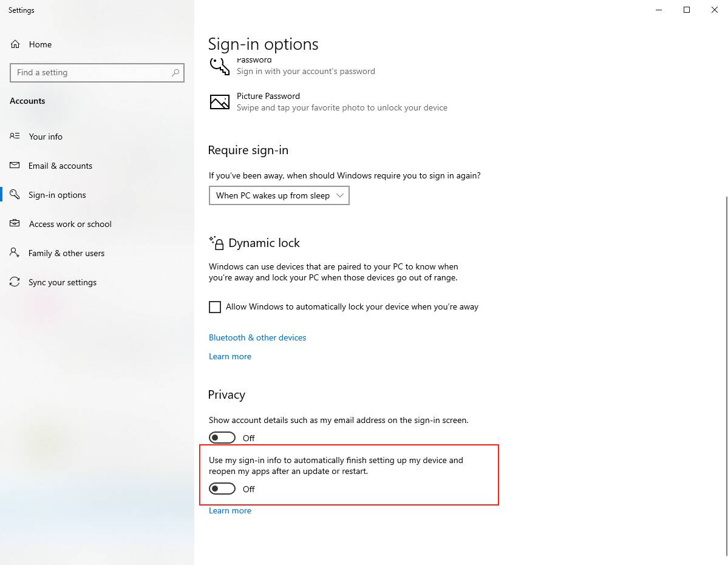Screen dimensions: 728x565
Task: Toggle use sign-in info after update switch
Action: (222, 489)
